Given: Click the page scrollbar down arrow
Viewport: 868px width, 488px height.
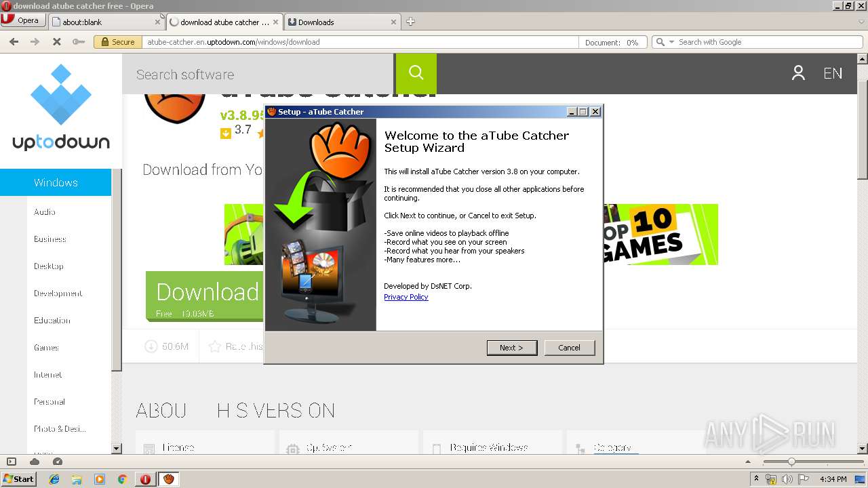Looking at the screenshot, I should (x=863, y=448).
